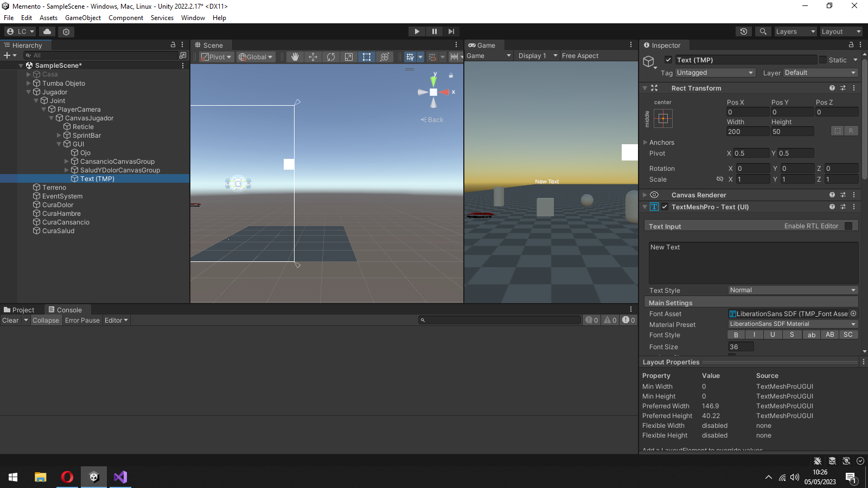The image size is (868, 488).
Task: Click the anchor presets box
Action: click(x=663, y=118)
